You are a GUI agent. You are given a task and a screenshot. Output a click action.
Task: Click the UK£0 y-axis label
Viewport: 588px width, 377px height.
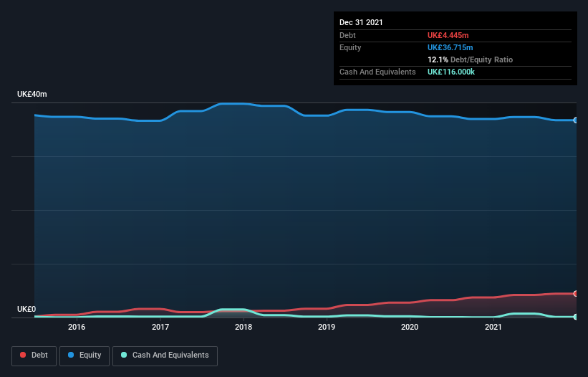(26, 309)
